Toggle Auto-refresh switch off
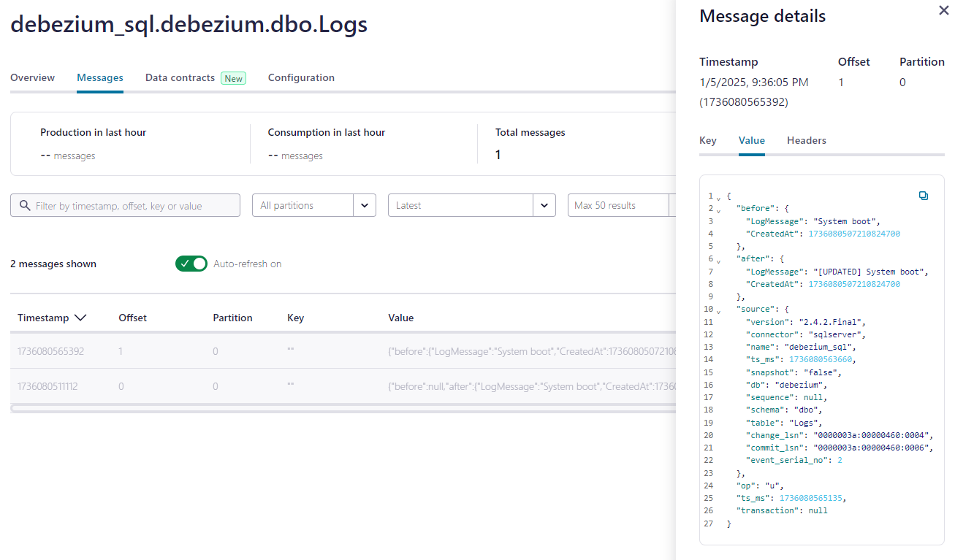The height and width of the screenshot is (560, 955). tap(191, 264)
